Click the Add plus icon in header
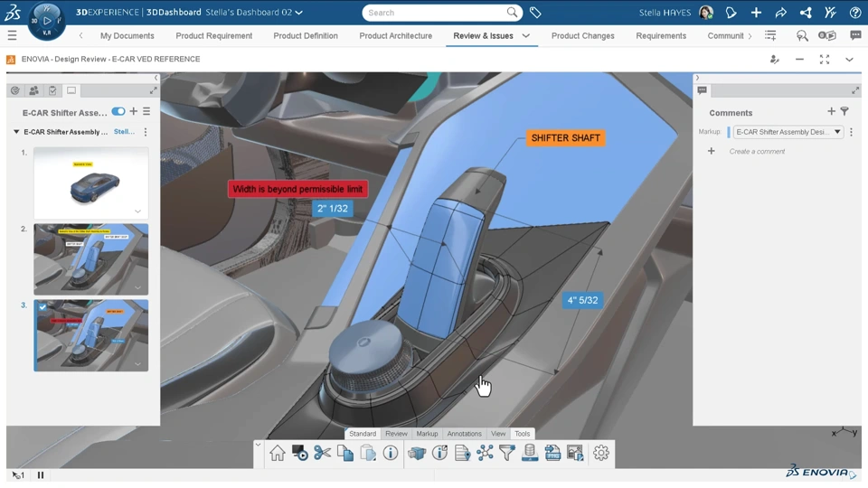The height and width of the screenshot is (488, 868). tap(756, 12)
